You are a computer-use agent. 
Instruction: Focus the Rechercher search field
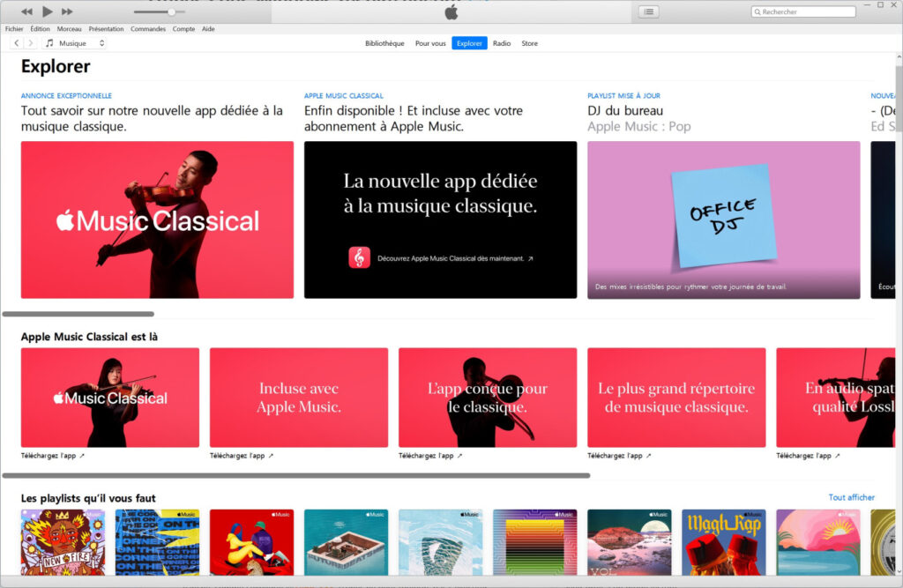click(x=803, y=11)
